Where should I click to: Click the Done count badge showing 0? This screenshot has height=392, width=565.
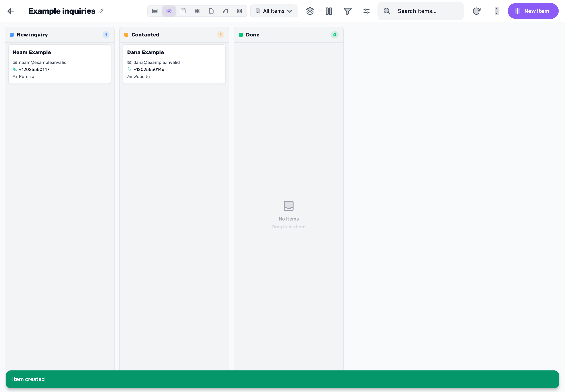(x=335, y=35)
